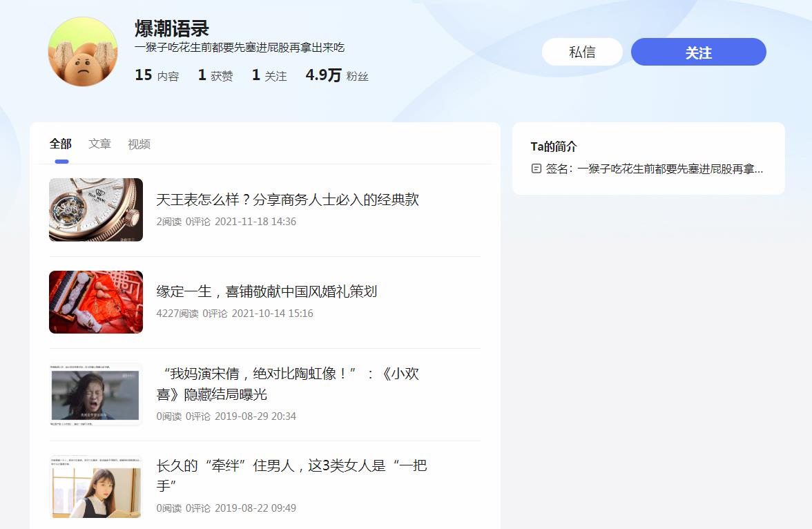
Task: Click the 1 关注 following count
Action: tap(269, 76)
